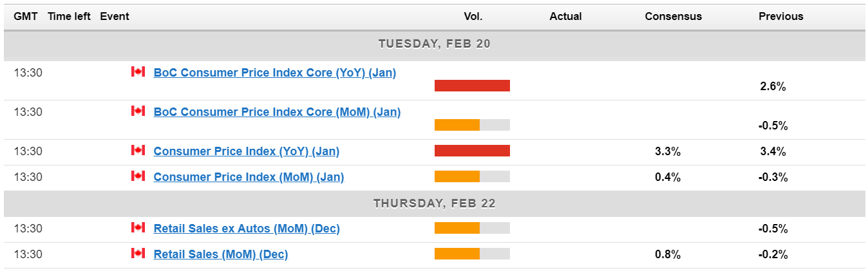Click the Thursday, Feb 22 date row

[434, 203]
